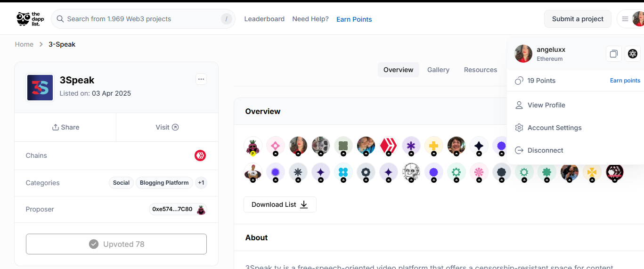The image size is (644, 269).
Task: Open the Need Help? link
Action: [x=310, y=19]
